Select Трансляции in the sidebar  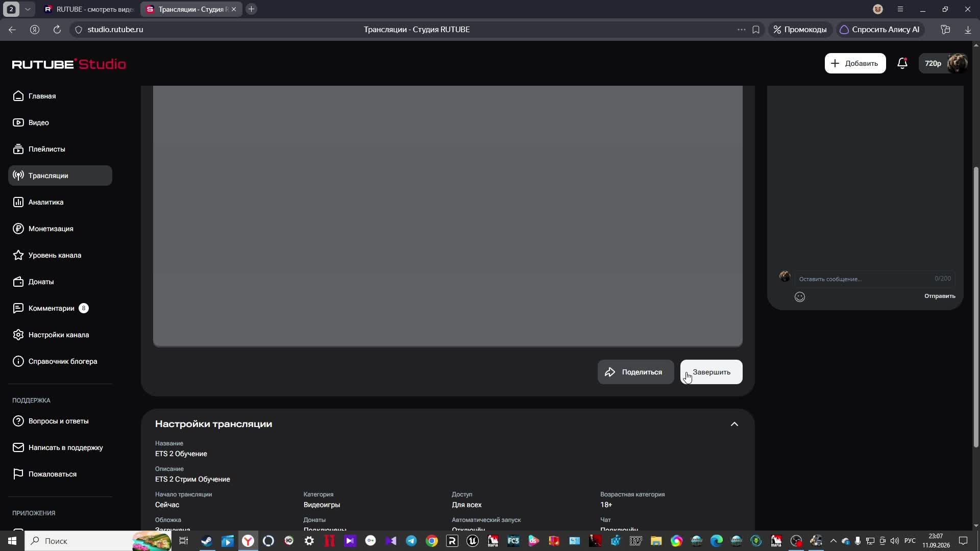tap(60, 176)
